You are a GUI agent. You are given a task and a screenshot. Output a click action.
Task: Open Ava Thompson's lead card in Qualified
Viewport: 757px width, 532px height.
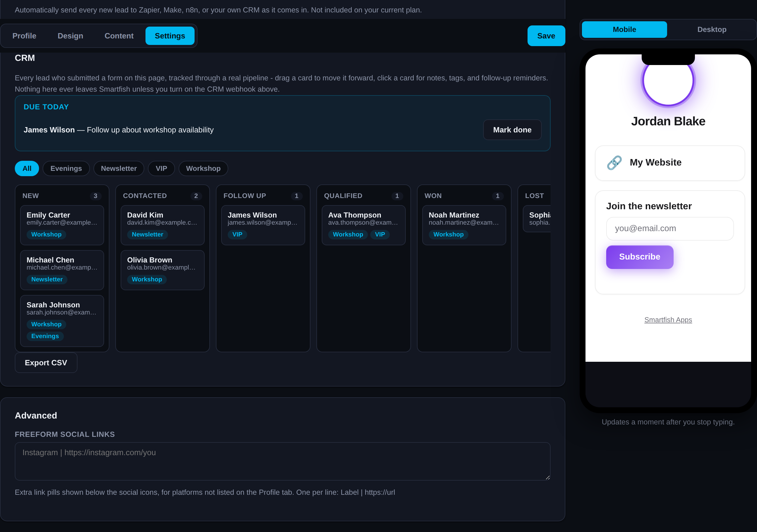[363, 225]
